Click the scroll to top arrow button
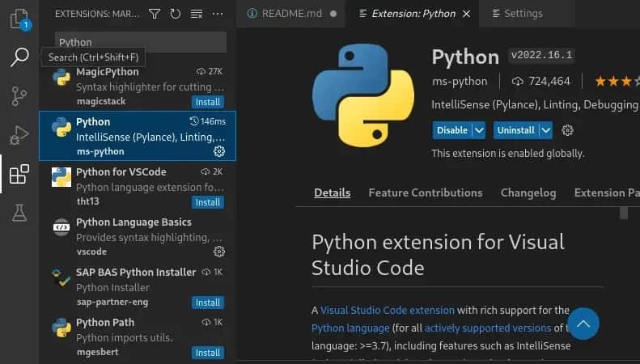640x364 pixels. pos(583,324)
